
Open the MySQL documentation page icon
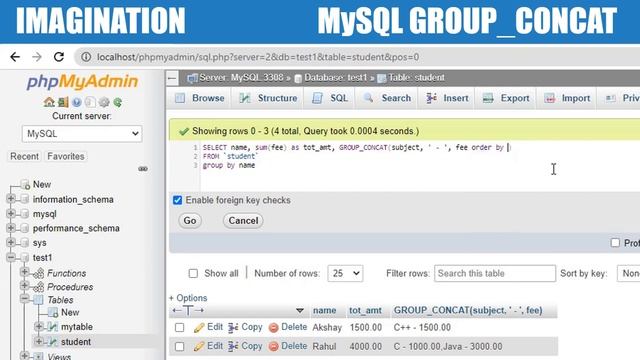tap(90, 102)
